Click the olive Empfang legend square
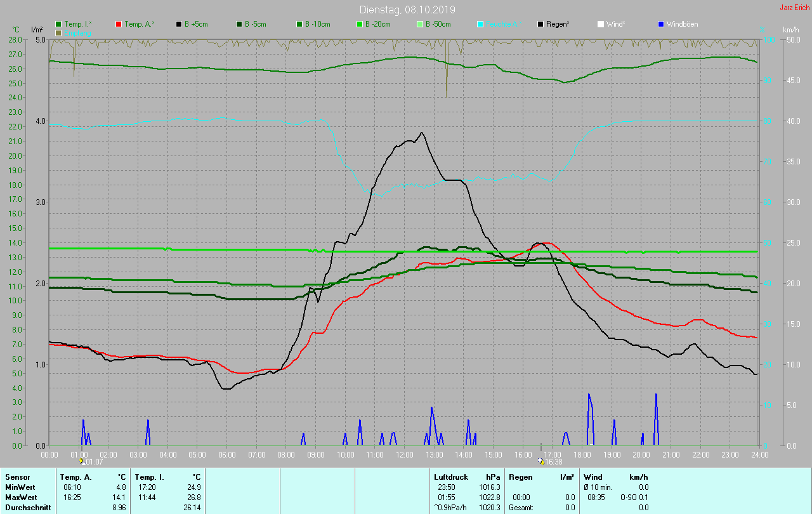Screen dimensions: 812x514 click(59, 32)
